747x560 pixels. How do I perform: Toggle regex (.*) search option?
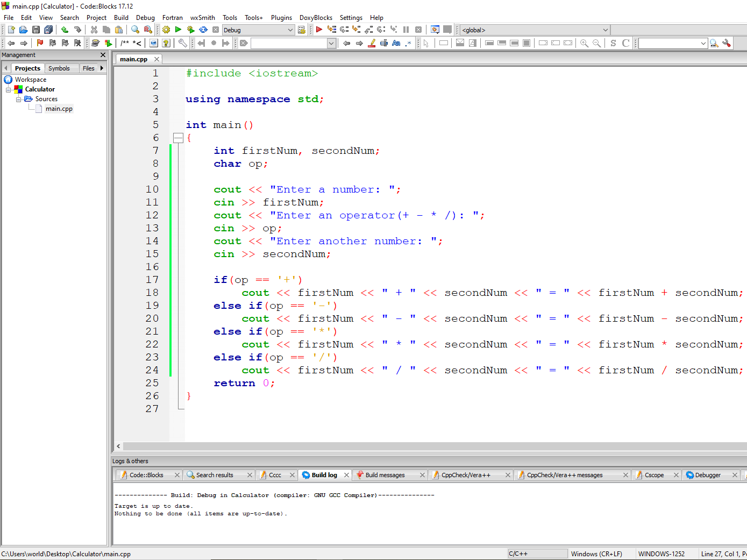point(408,43)
